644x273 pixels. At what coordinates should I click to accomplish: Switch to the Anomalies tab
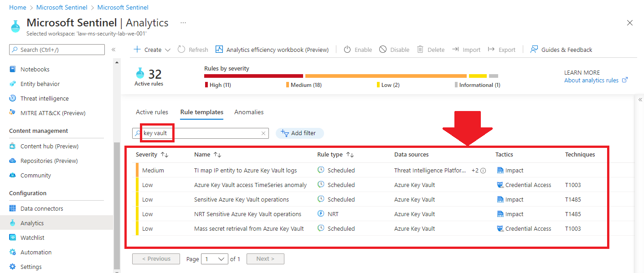(249, 112)
